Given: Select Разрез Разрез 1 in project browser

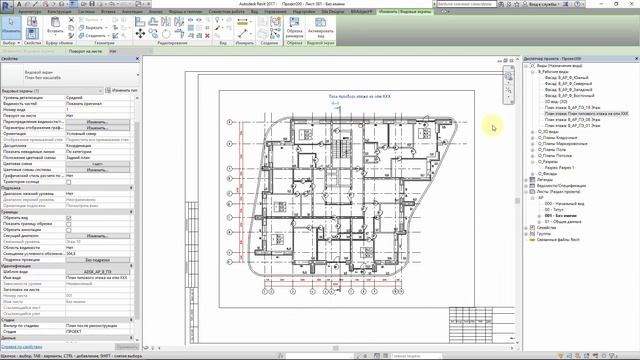Looking at the screenshot, I should pyautogui.click(x=559, y=168).
